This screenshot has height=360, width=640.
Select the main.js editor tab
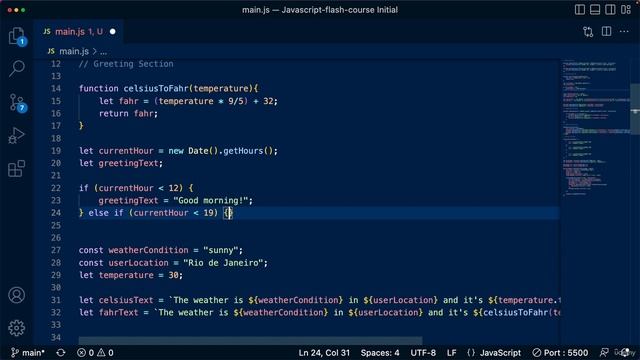79,31
